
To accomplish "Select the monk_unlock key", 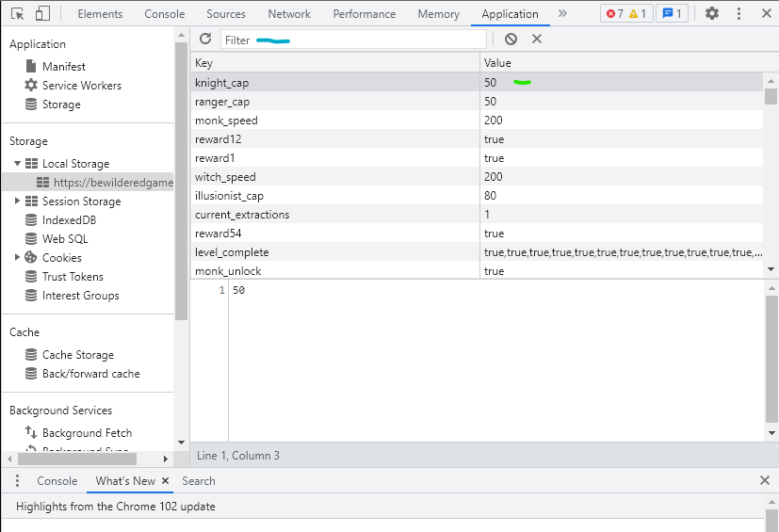I will click(228, 271).
